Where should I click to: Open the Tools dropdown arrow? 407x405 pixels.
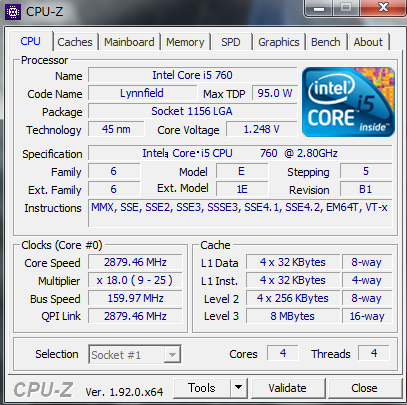238,388
